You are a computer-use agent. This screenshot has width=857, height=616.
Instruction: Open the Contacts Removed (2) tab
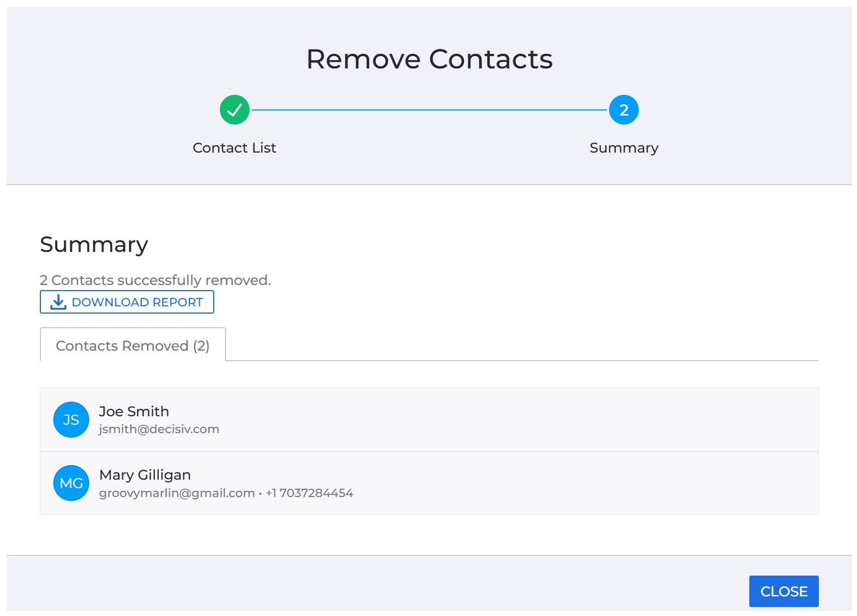coord(133,345)
